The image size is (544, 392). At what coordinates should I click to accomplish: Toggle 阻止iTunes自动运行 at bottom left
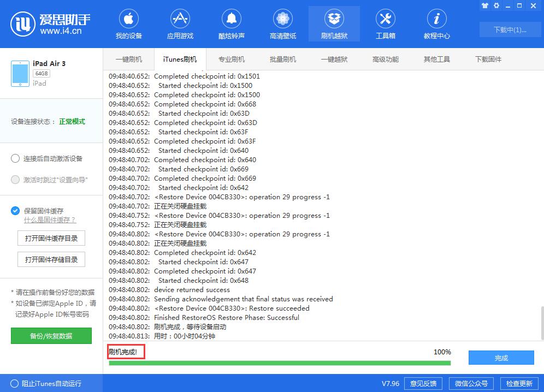pos(14,383)
